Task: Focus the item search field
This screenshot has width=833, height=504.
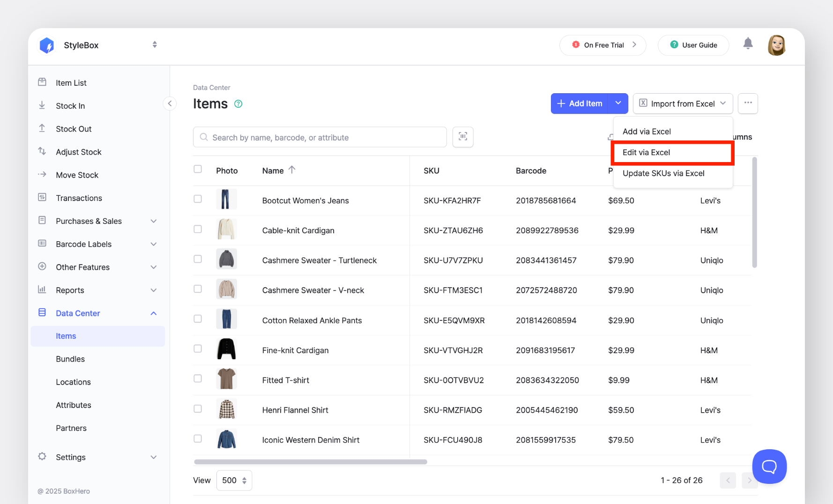Action: pyautogui.click(x=320, y=137)
